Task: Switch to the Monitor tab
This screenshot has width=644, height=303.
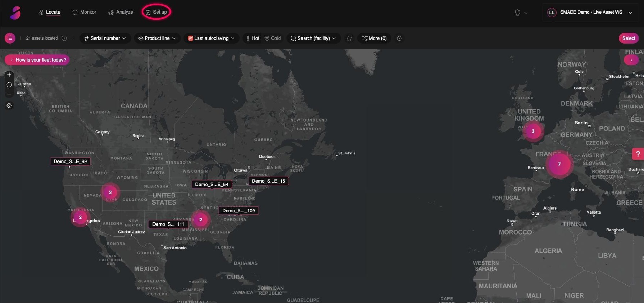Action: (84, 12)
